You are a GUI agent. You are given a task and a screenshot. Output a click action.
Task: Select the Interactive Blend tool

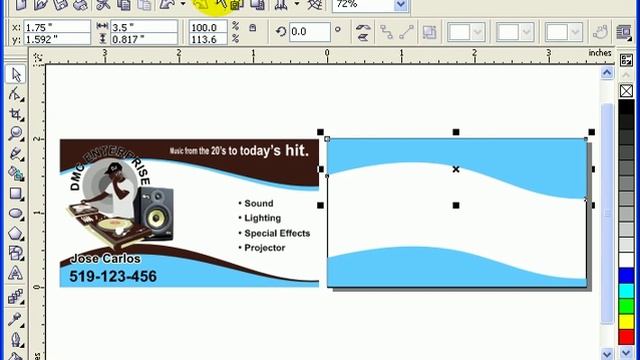pos(16,297)
